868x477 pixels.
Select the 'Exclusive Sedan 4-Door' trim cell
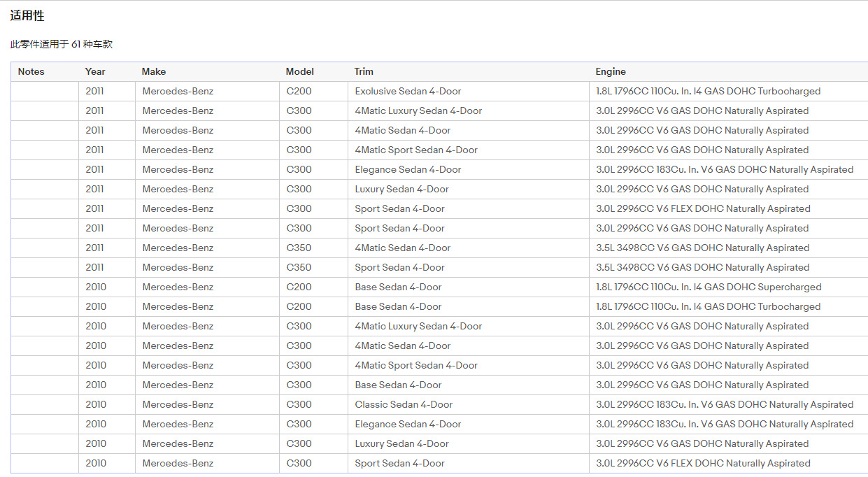[408, 91]
